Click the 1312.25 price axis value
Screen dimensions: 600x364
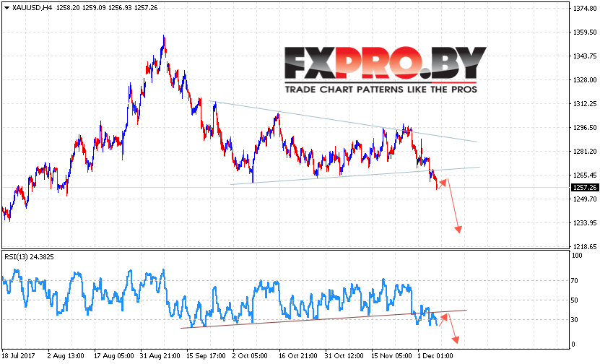(585, 104)
